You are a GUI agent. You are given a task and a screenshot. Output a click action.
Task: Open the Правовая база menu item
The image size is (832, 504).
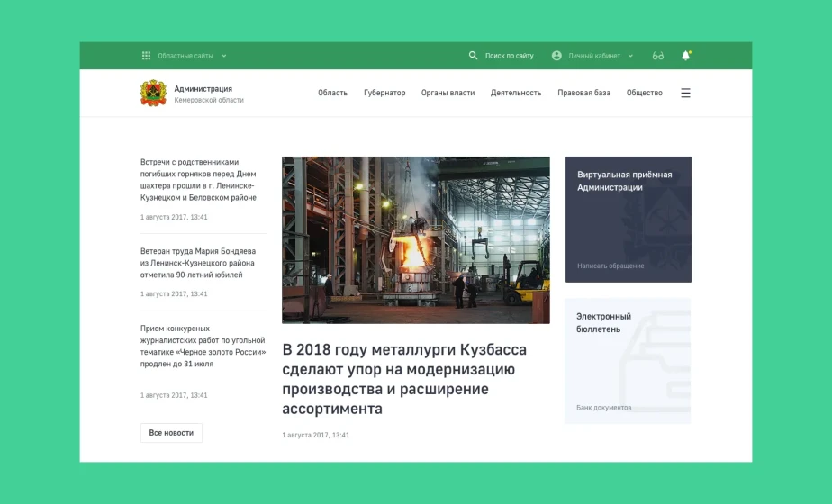[583, 93]
